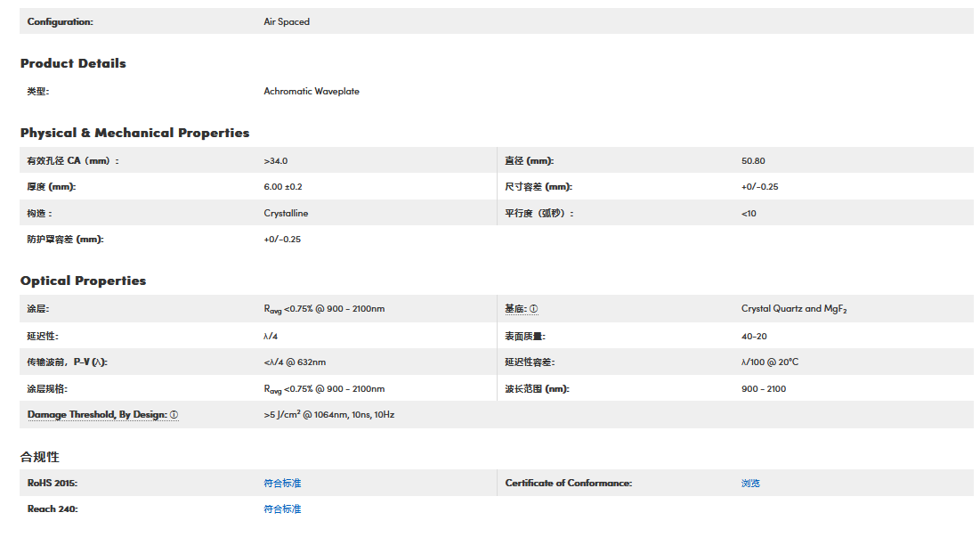The image size is (980, 537).
Task: Open the Reach 240 符合标准 link
Action: (282, 509)
